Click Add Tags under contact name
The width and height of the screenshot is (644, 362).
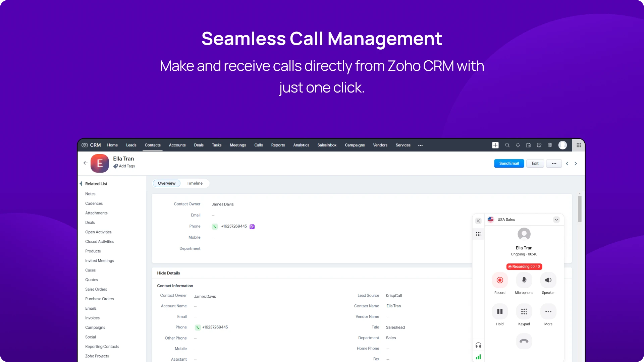pos(124,166)
